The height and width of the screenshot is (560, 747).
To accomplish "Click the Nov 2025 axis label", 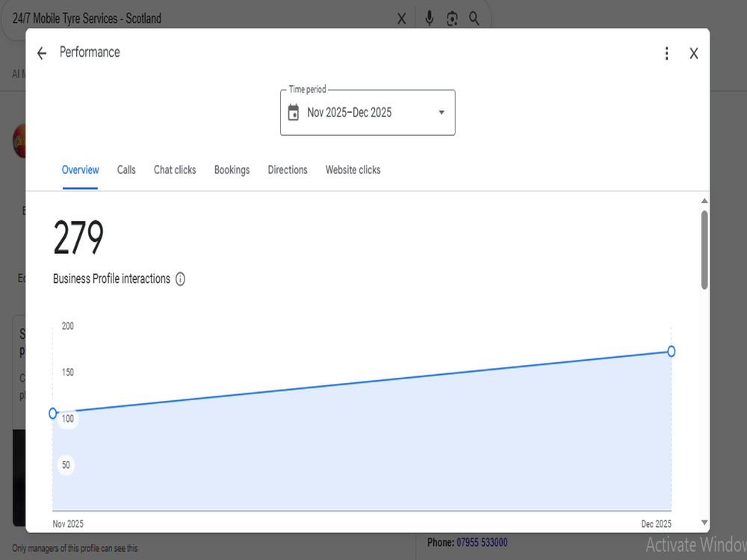I will (x=68, y=524).
